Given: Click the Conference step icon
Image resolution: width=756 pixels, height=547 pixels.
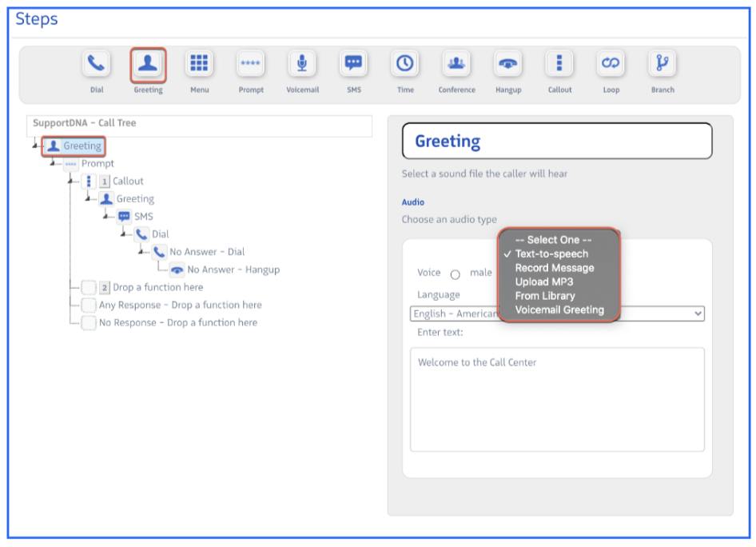Looking at the screenshot, I should pos(456,64).
